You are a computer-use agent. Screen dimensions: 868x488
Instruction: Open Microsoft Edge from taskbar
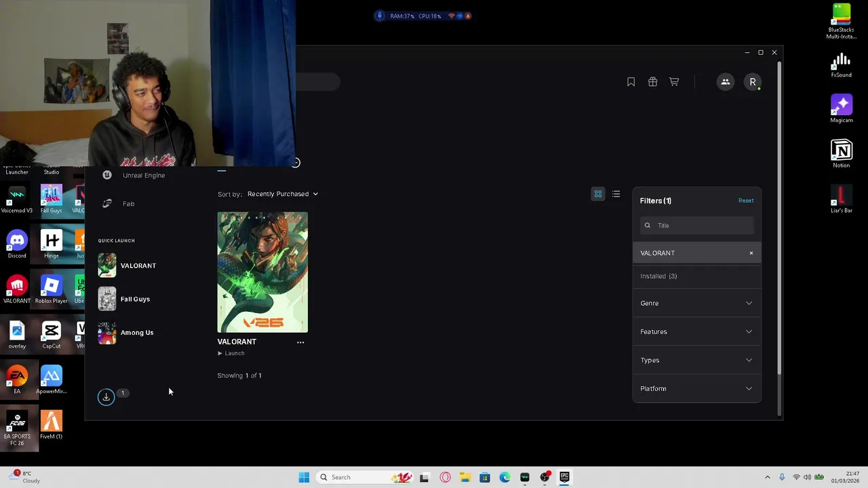tap(505, 477)
